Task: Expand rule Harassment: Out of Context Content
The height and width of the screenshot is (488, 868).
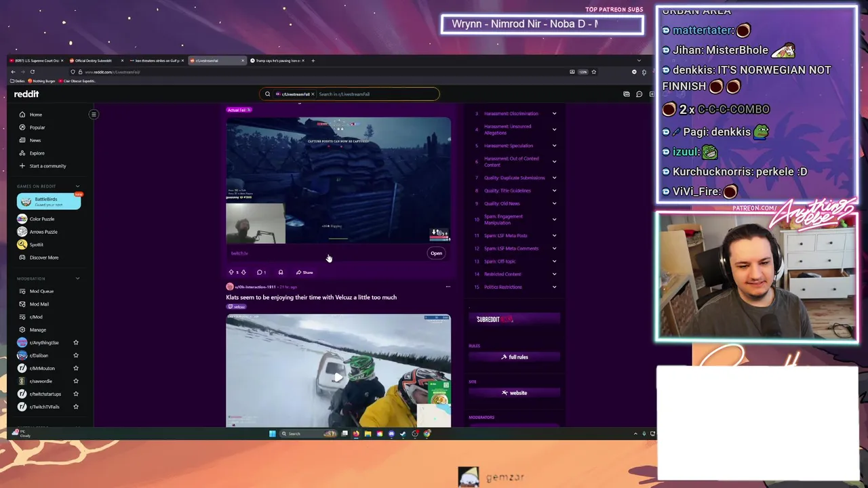Action: pos(554,162)
